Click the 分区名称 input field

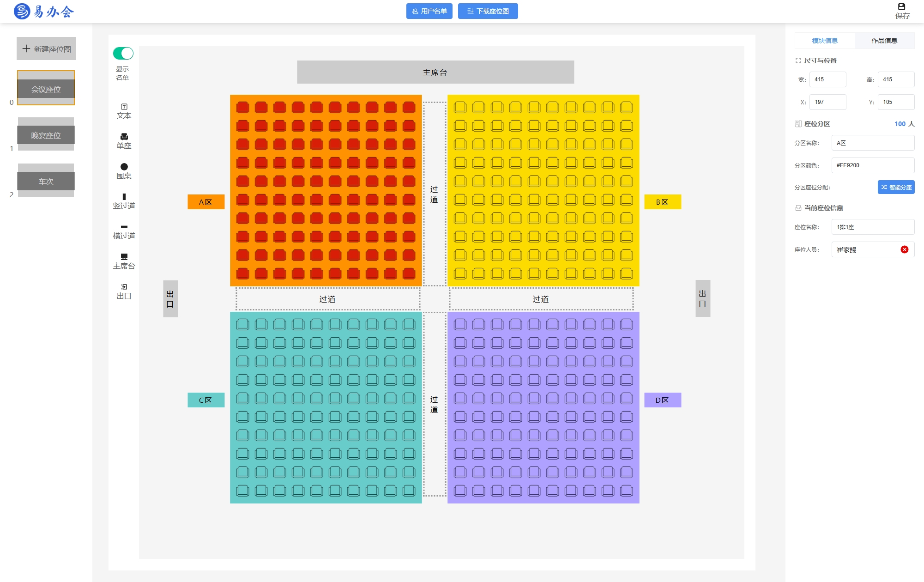pyautogui.click(x=873, y=143)
